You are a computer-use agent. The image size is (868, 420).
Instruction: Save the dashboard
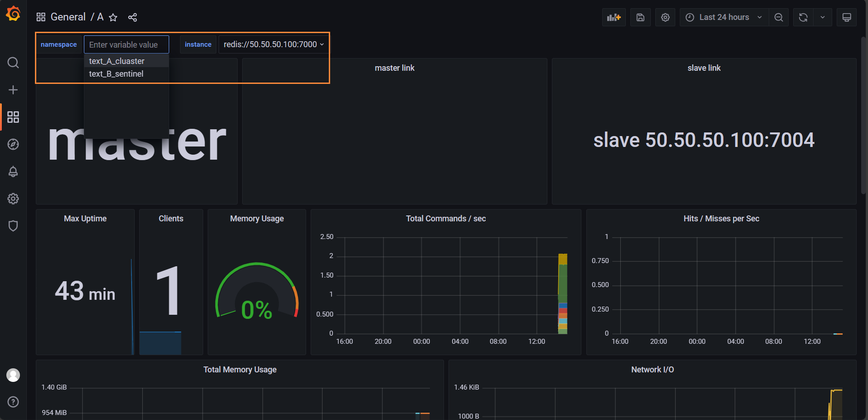pyautogui.click(x=640, y=17)
